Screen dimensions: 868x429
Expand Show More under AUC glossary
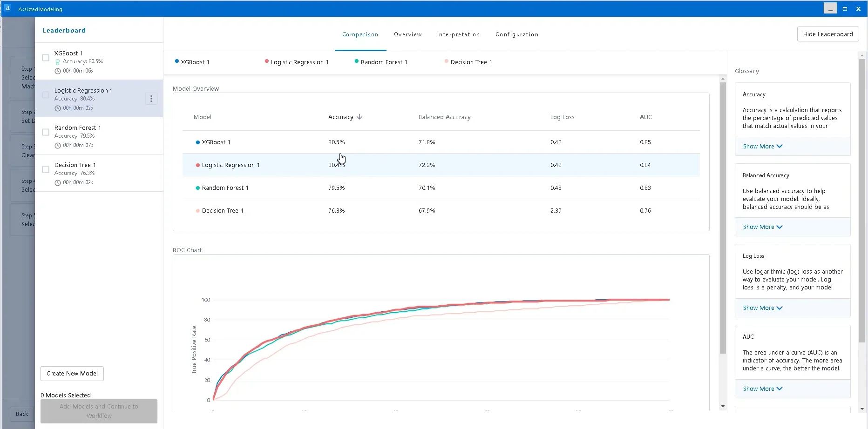(x=763, y=389)
